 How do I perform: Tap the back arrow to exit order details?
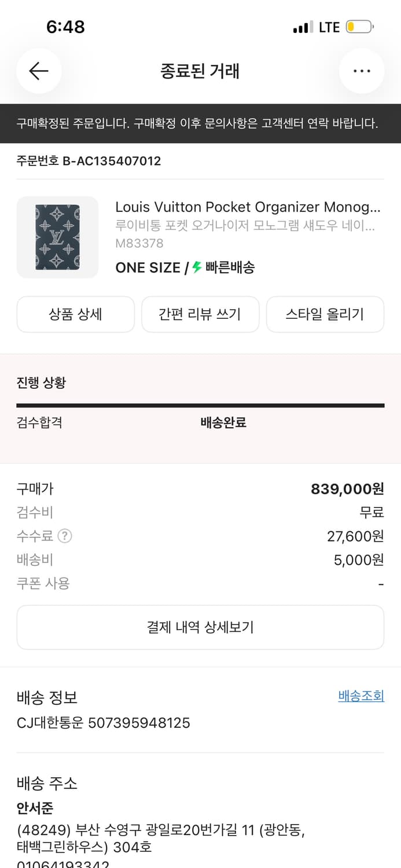pyautogui.click(x=38, y=71)
